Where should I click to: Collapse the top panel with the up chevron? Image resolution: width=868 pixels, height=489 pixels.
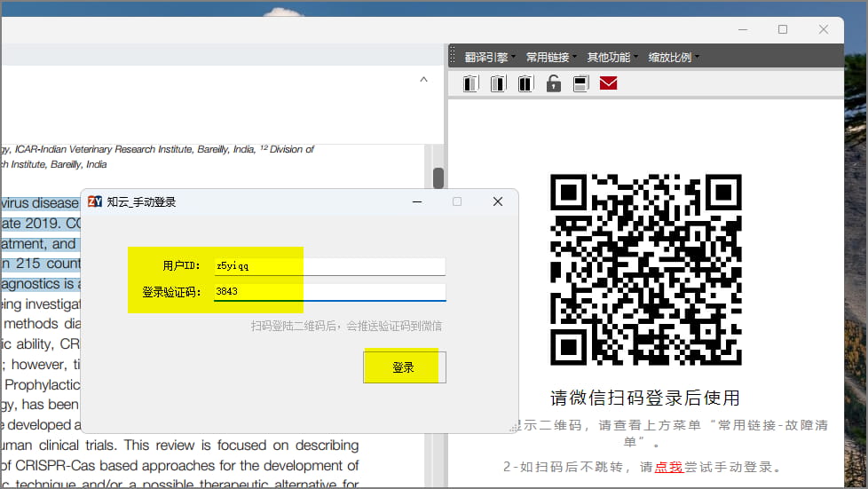pos(423,80)
